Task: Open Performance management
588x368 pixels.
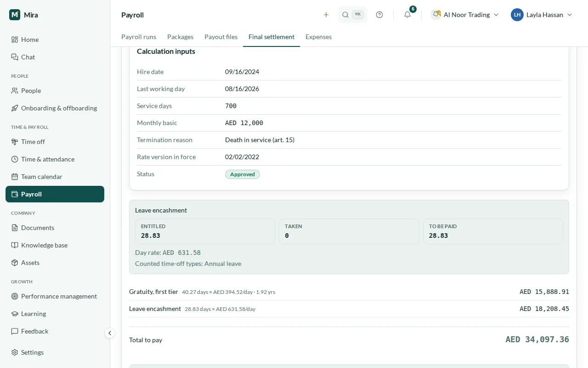Action: (55, 296)
